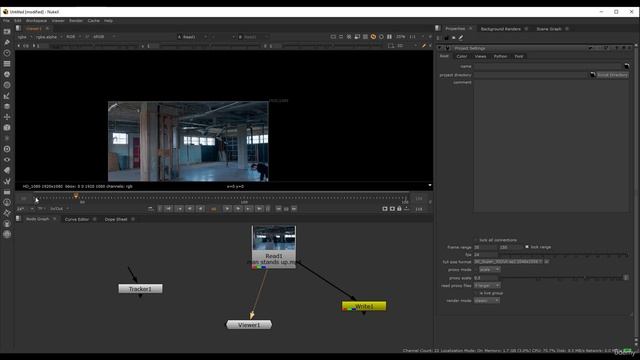The height and width of the screenshot is (360, 640).
Task: Open the Cache menu
Action: click(93, 20)
